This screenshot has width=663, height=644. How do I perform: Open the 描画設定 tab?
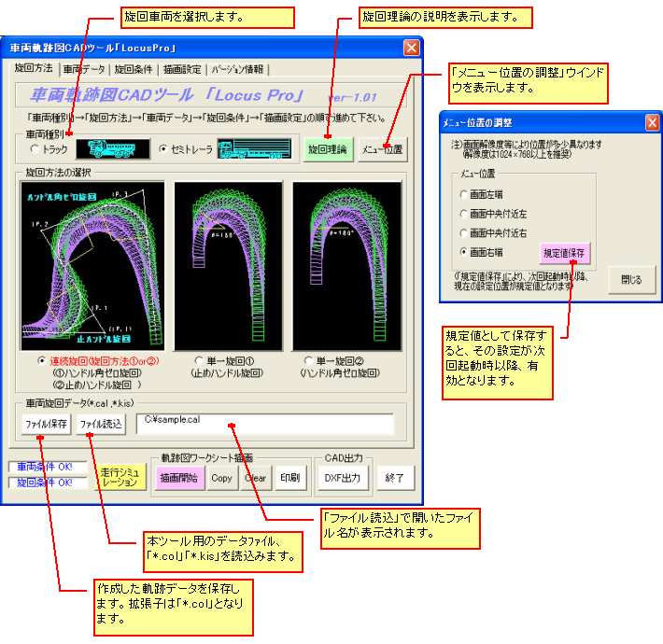click(x=182, y=69)
